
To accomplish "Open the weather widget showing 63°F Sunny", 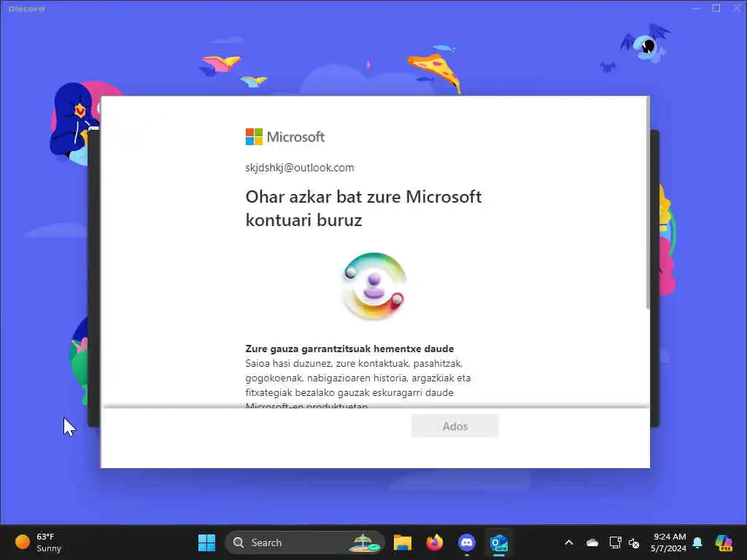I will pos(39,542).
